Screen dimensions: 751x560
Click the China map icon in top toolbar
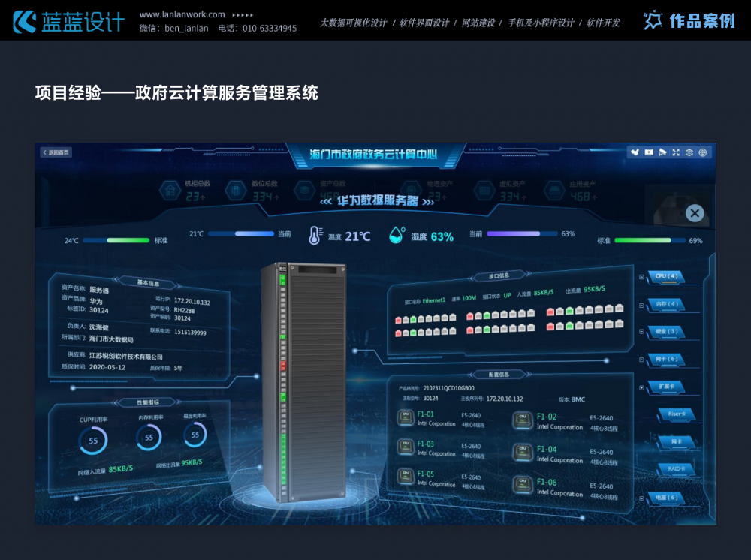pos(635,152)
